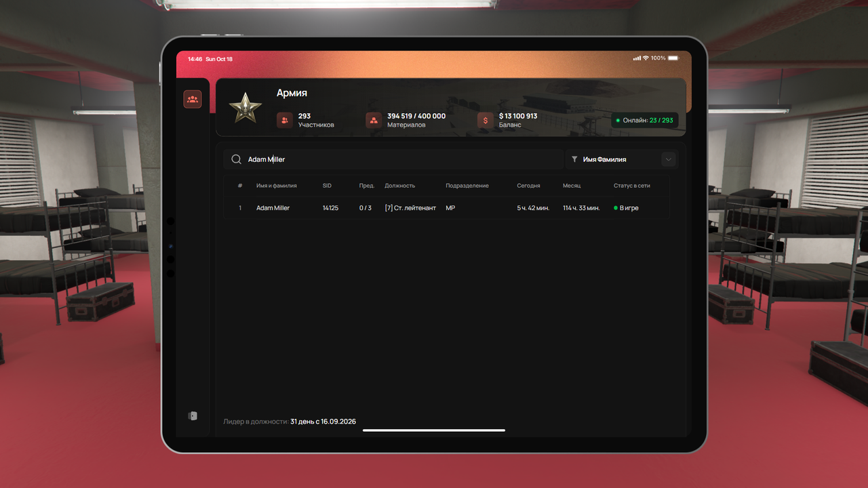Click SID value 14125
Image resolution: width=868 pixels, height=488 pixels.
pyautogui.click(x=330, y=208)
